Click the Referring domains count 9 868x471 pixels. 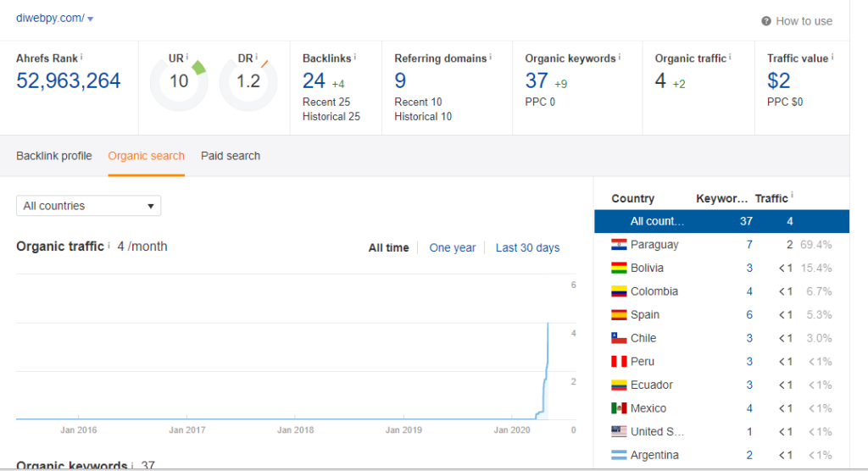[400, 81]
